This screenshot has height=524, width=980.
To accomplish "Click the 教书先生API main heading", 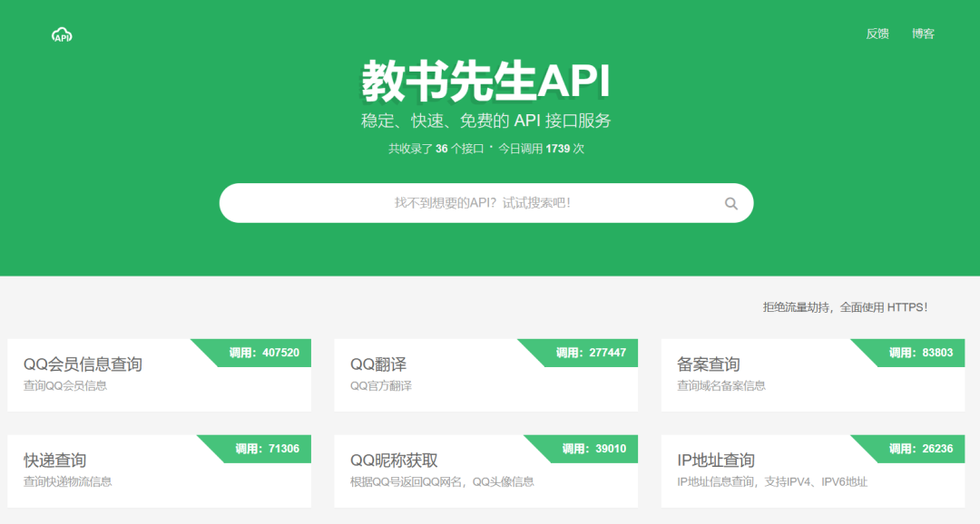I will click(x=485, y=82).
